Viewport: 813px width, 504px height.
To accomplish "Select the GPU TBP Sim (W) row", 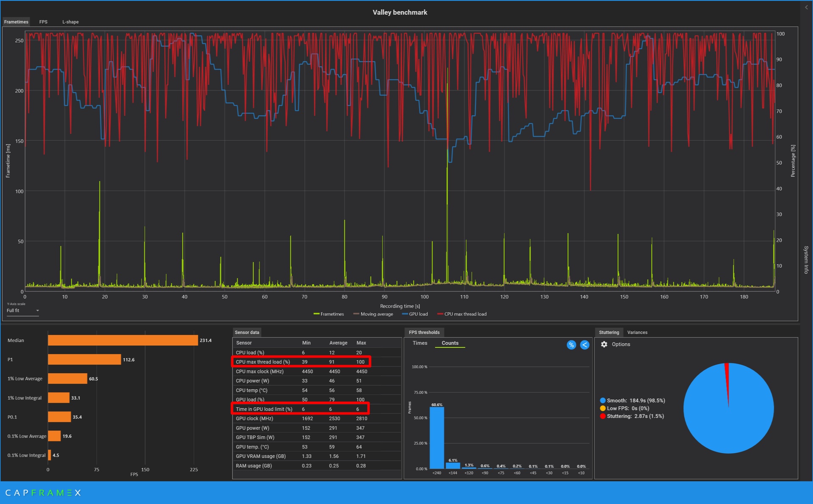I will click(x=317, y=437).
